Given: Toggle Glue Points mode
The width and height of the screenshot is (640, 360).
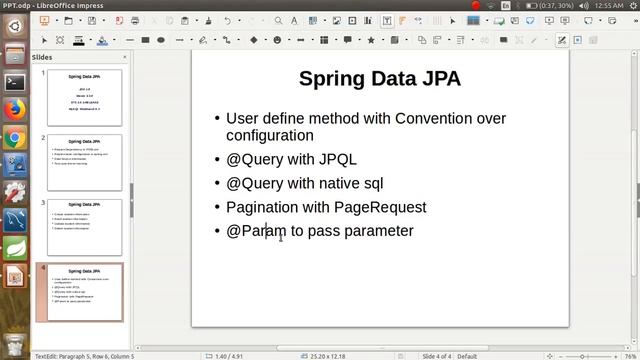Looking at the screenshot, I should pyautogui.click(x=578, y=40).
